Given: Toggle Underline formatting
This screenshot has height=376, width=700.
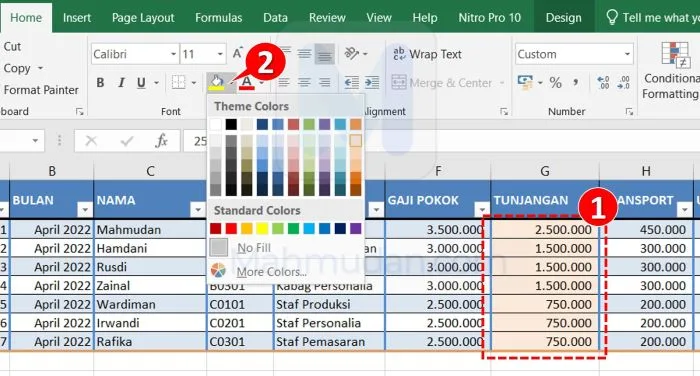Looking at the screenshot, I should click(x=141, y=83).
